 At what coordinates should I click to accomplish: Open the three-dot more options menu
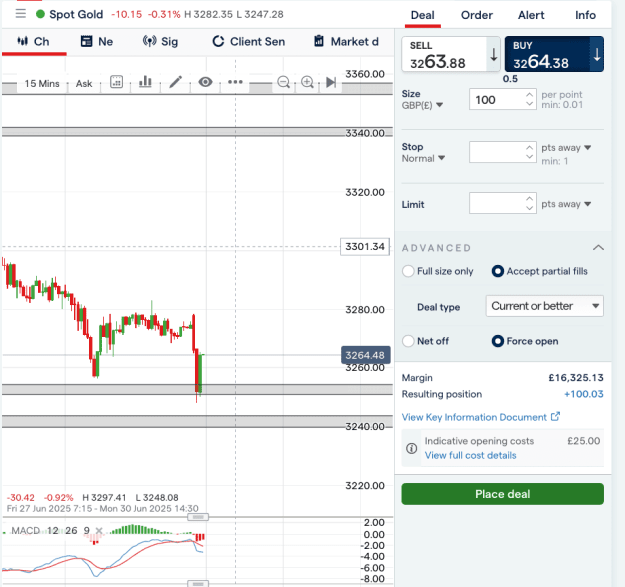coord(235,82)
